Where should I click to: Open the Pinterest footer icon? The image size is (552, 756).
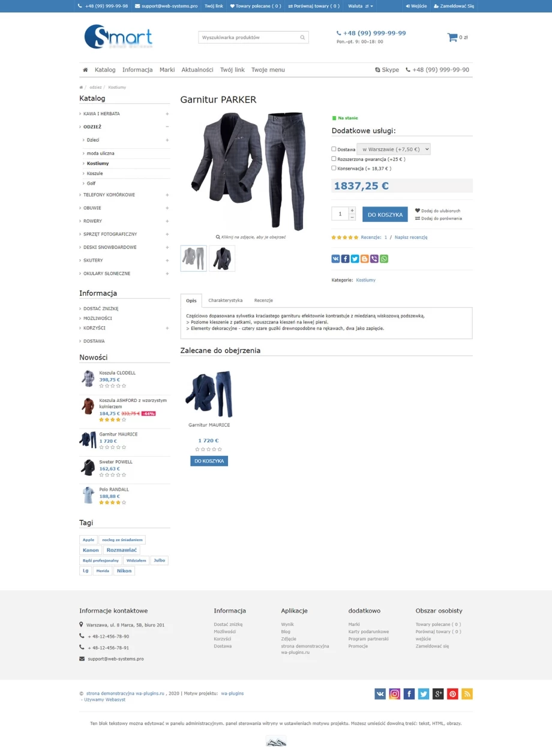click(452, 694)
